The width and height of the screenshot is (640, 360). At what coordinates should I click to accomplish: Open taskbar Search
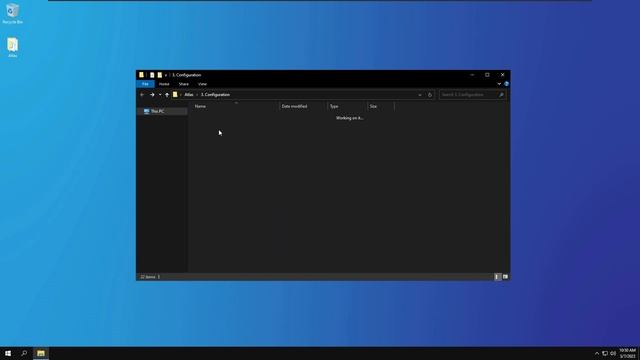[24, 353]
